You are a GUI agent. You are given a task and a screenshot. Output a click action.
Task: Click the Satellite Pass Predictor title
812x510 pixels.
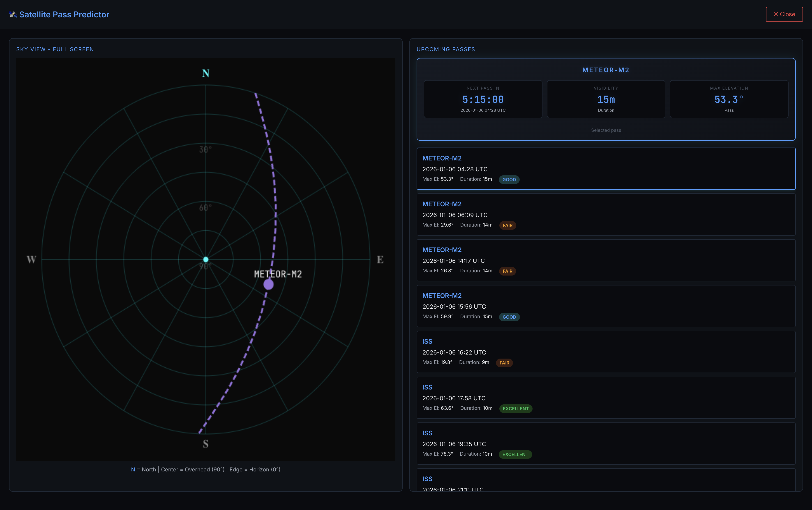64,14
